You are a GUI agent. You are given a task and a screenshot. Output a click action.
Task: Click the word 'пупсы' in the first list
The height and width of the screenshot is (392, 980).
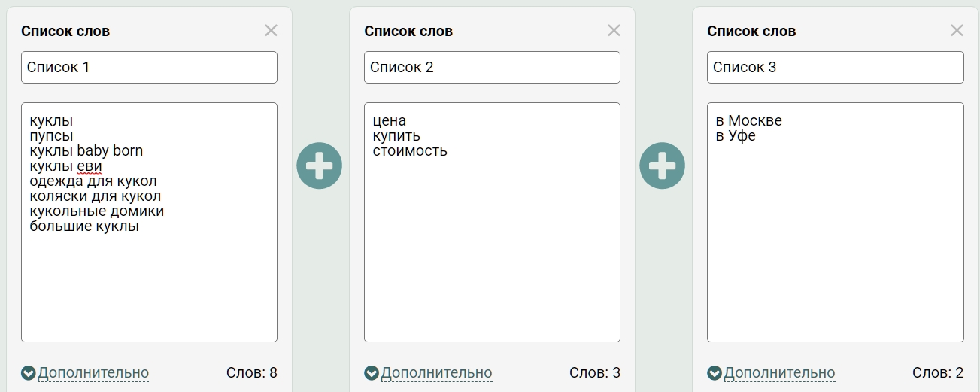(51, 136)
